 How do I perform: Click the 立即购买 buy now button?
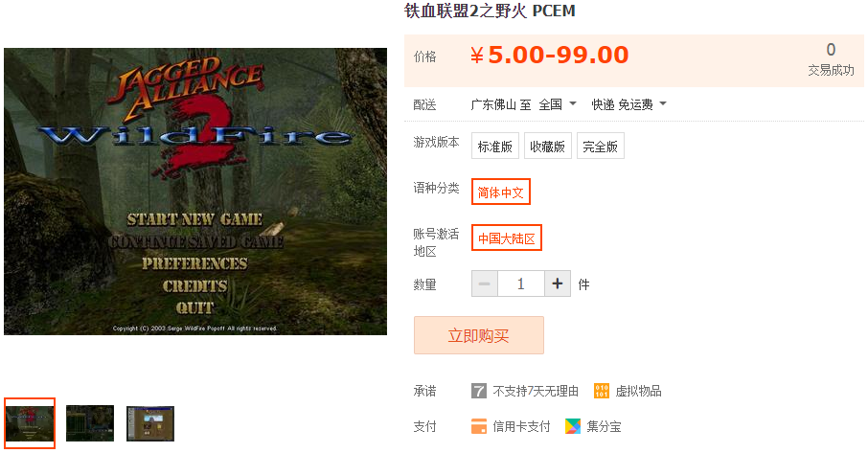pos(479,335)
